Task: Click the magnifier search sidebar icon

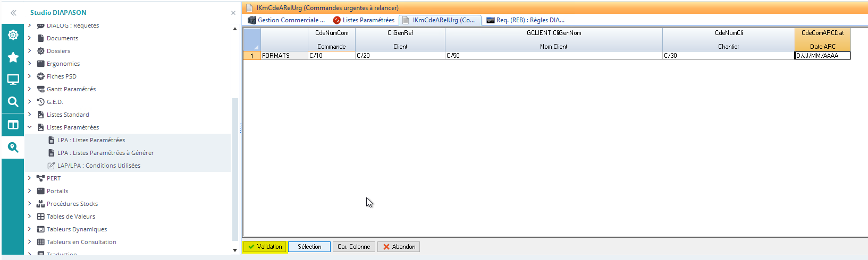Action: pyautogui.click(x=13, y=102)
